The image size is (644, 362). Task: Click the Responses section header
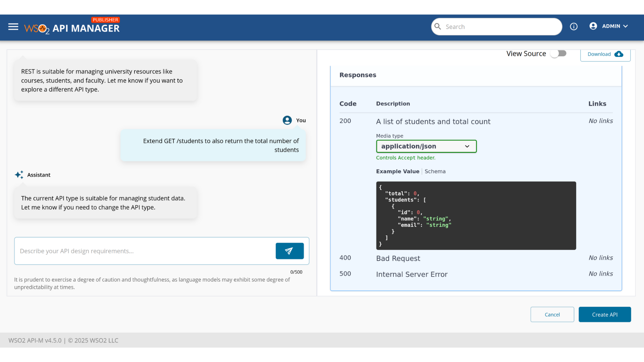tap(358, 75)
